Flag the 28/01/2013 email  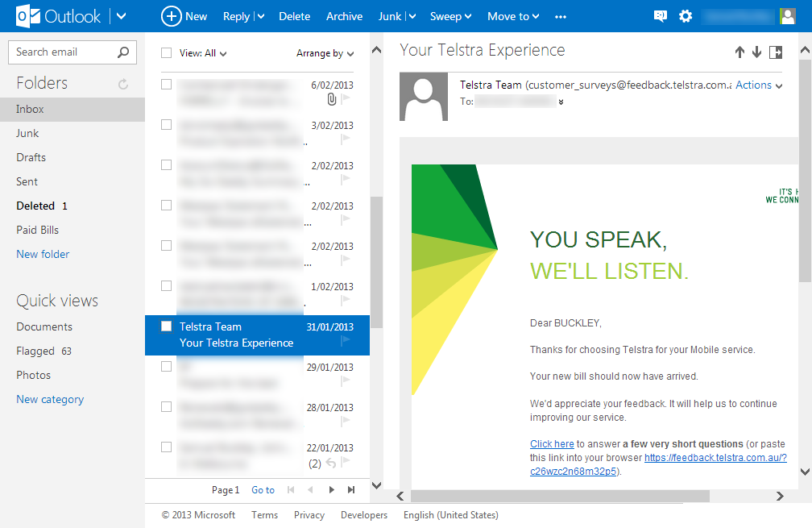346,422
